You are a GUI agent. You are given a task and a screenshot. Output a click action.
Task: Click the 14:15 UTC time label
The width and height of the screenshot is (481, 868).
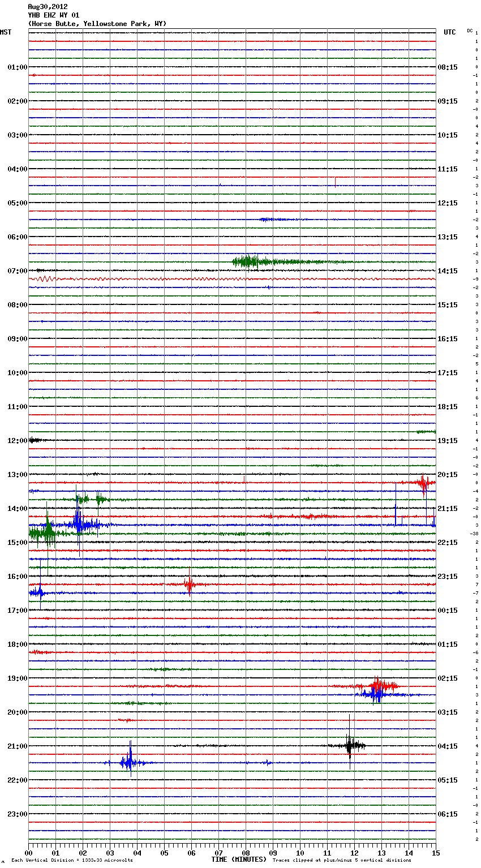(x=448, y=271)
